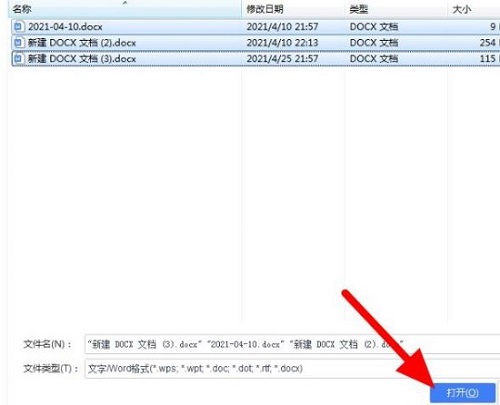Sort files by 大小 column header
Viewport: 500px width, 405px height.
click(462, 9)
